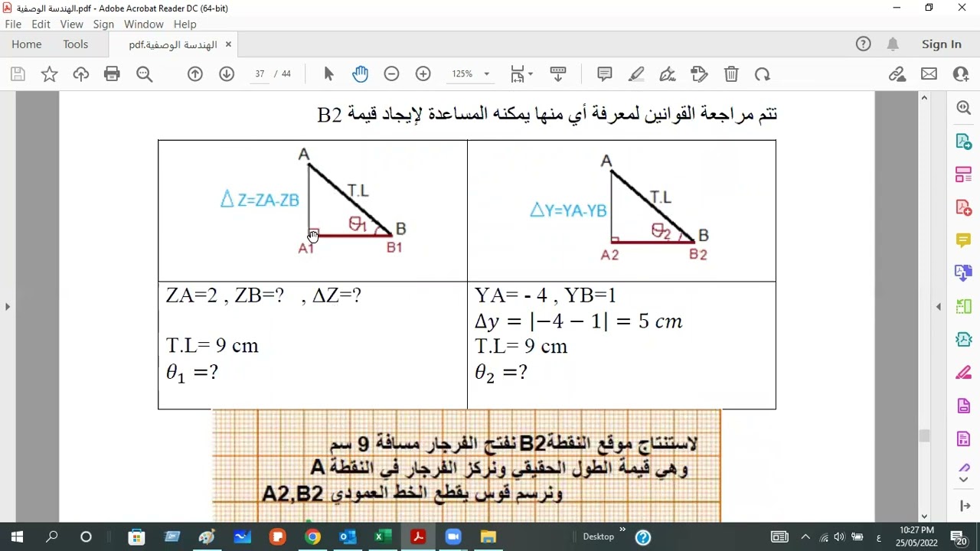
Task: Click the share with others icon
Action: click(x=961, y=74)
